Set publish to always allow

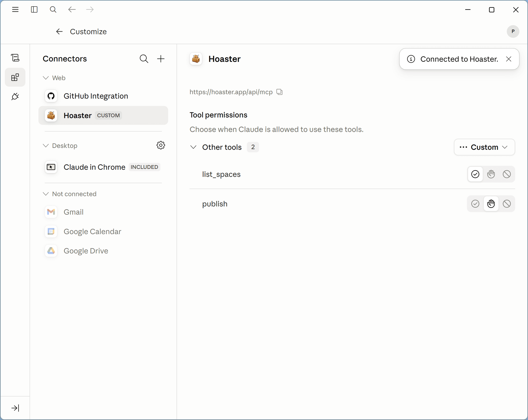tap(475, 204)
